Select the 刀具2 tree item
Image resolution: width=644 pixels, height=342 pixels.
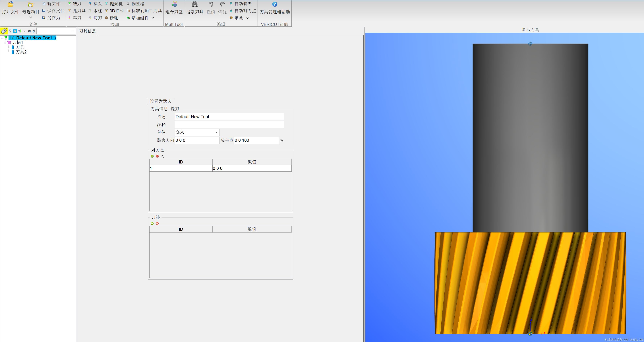[21, 52]
